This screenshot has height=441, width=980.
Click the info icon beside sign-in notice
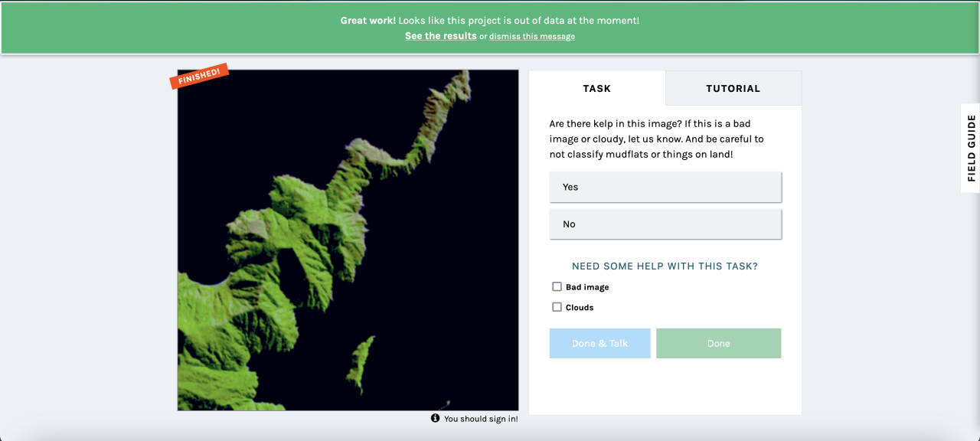(435, 418)
